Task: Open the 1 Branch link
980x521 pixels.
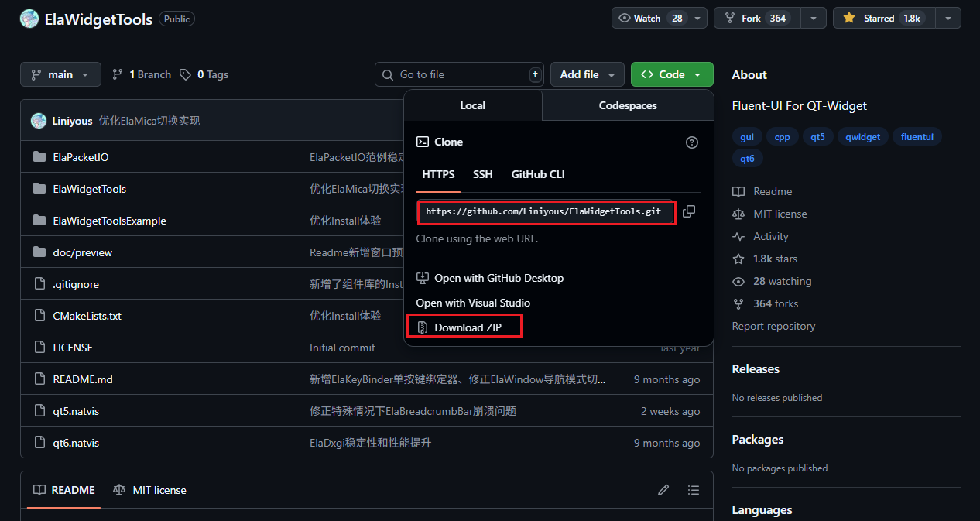Action: (x=142, y=74)
